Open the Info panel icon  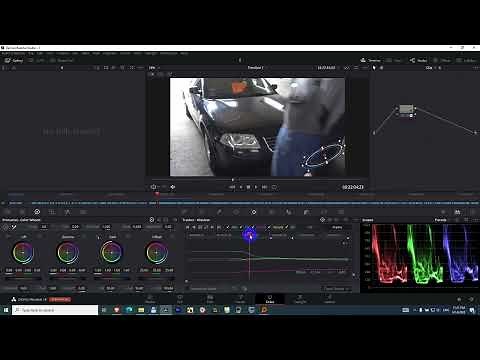click(x=473, y=212)
